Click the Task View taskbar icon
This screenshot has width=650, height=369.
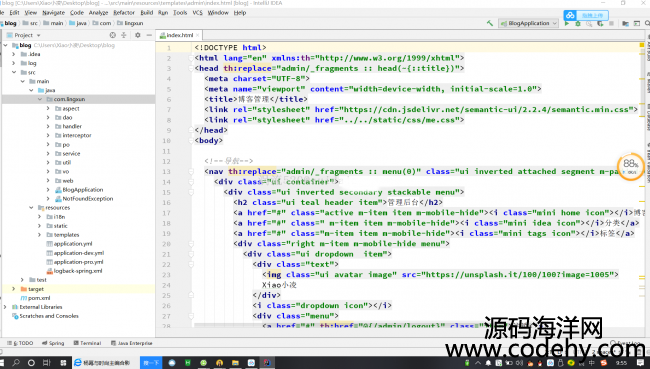coord(46,363)
